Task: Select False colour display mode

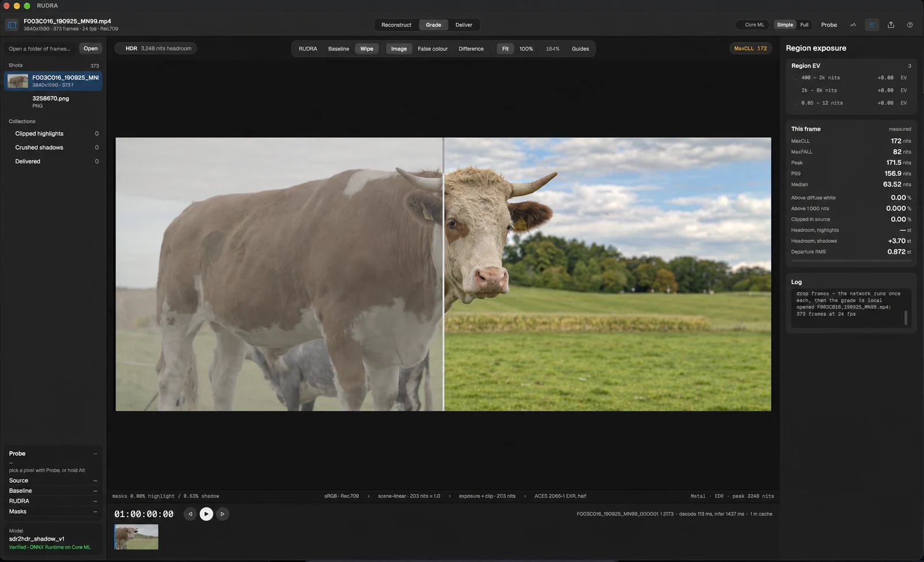Action: click(432, 49)
